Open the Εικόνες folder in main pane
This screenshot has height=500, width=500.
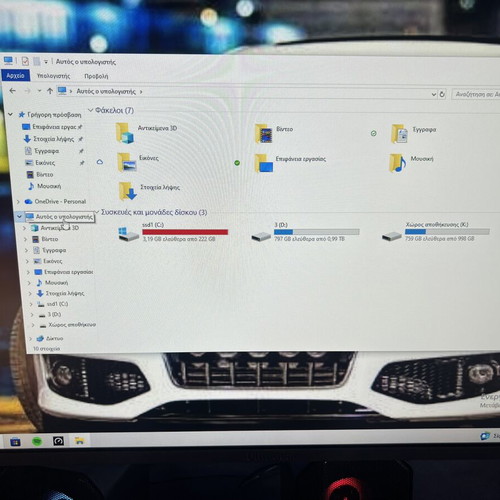tap(137, 162)
